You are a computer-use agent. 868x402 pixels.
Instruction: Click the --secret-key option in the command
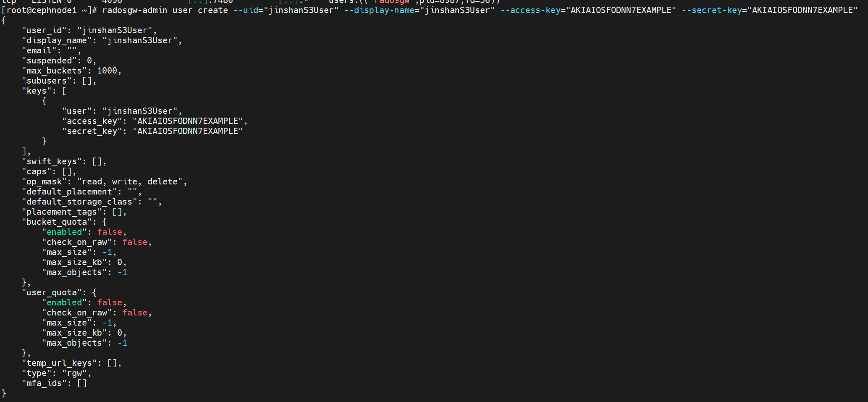[x=712, y=10]
